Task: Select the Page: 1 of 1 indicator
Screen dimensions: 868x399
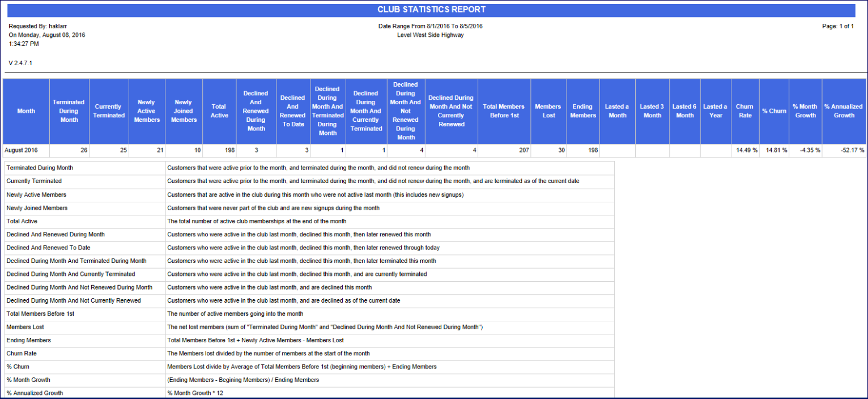Action: 837,26
